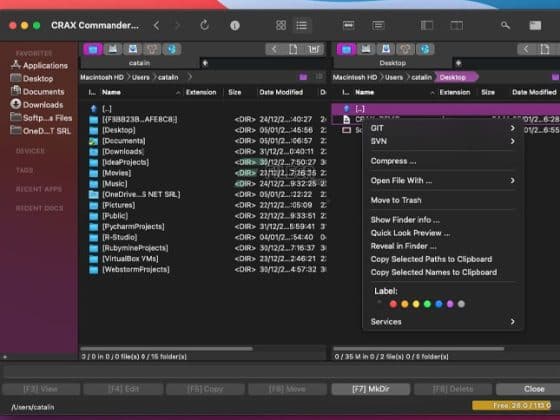Click the F5 Copy button
Image resolution: width=560 pixels, height=420 pixels.
[205, 389]
